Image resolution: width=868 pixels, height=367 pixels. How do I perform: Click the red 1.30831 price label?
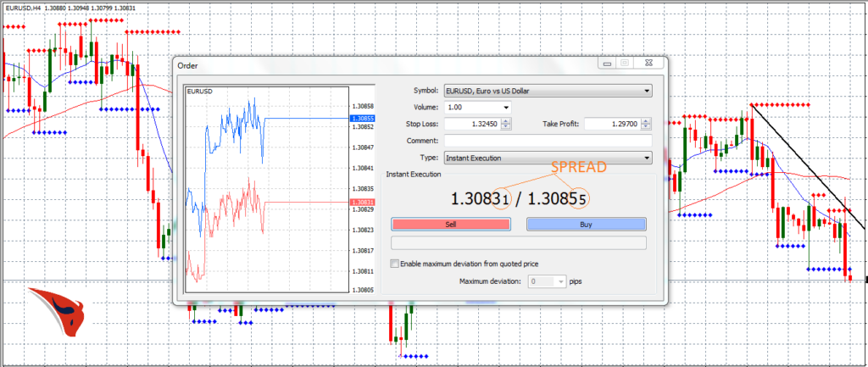(x=362, y=202)
